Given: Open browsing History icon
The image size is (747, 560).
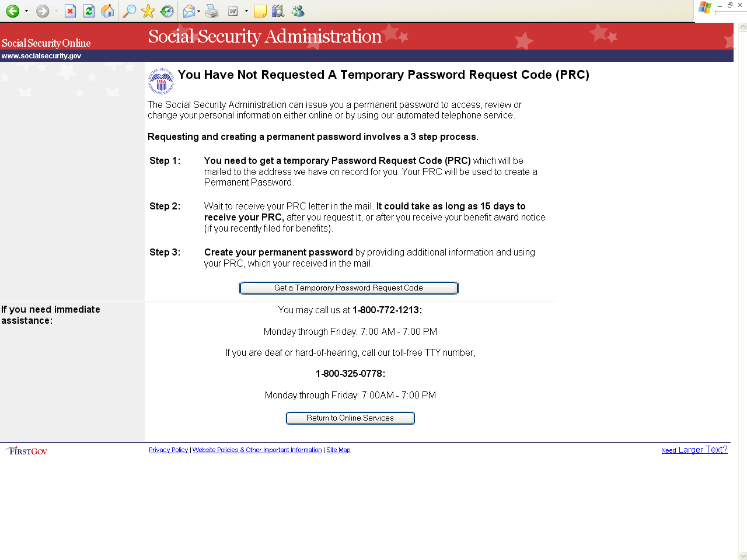Looking at the screenshot, I should pyautogui.click(x=167, y=11).
